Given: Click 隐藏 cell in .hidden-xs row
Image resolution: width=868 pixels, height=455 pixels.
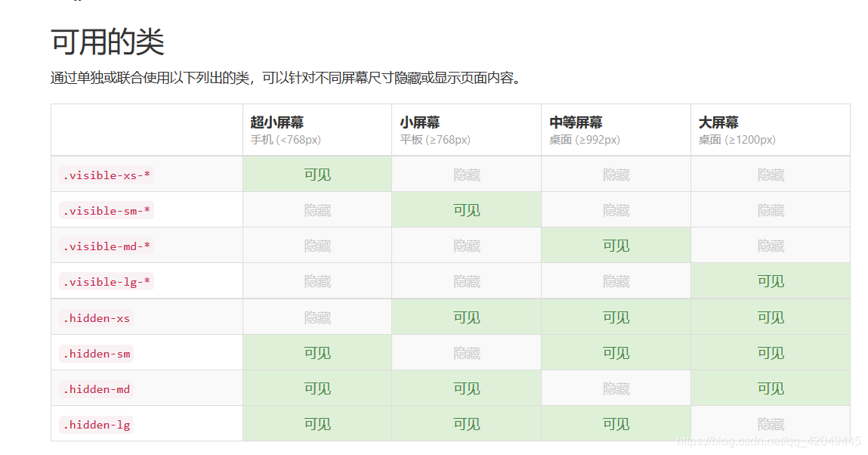Looking at the screenshot, I should pos(317,317).
